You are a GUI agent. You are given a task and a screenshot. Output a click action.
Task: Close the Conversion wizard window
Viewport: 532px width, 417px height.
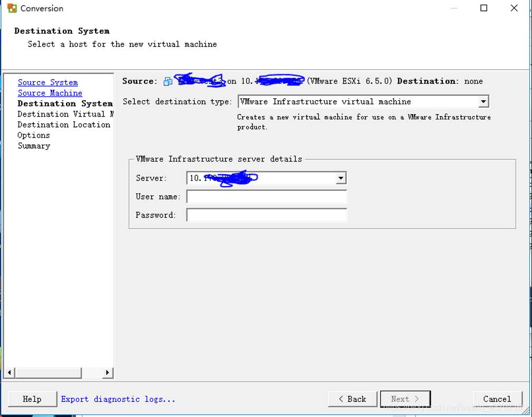(514, 8)
